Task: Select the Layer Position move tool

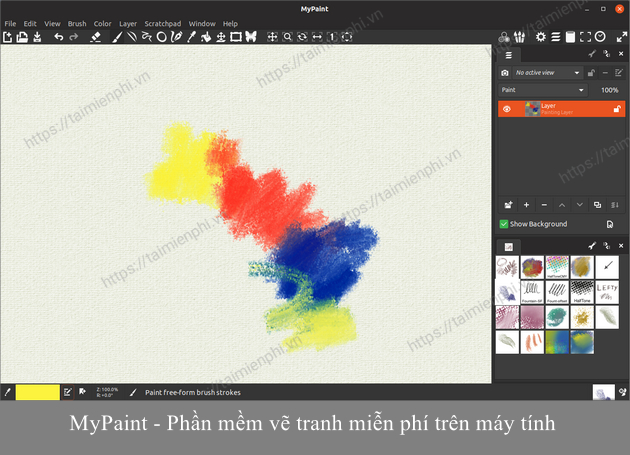Action: [x=221, y=37]
